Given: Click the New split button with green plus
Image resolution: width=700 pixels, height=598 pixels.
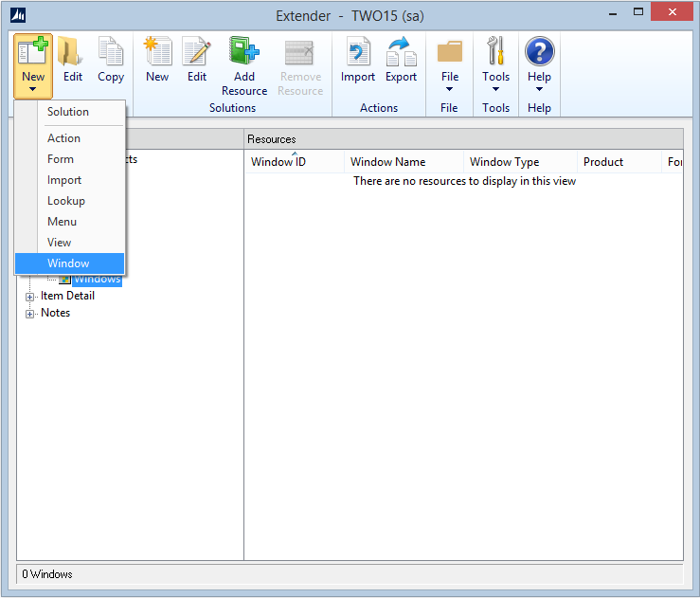Looking at the screenshot, I should pos(33,65).
